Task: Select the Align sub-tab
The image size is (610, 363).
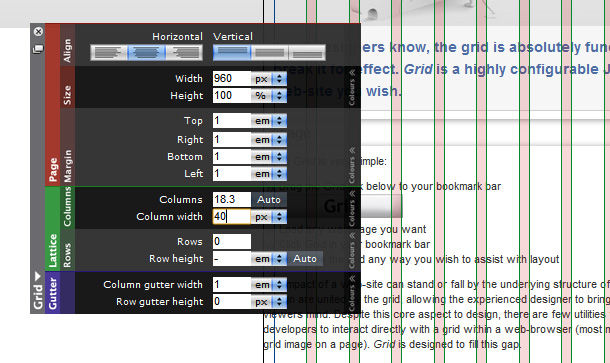Action: click(67, 45)
